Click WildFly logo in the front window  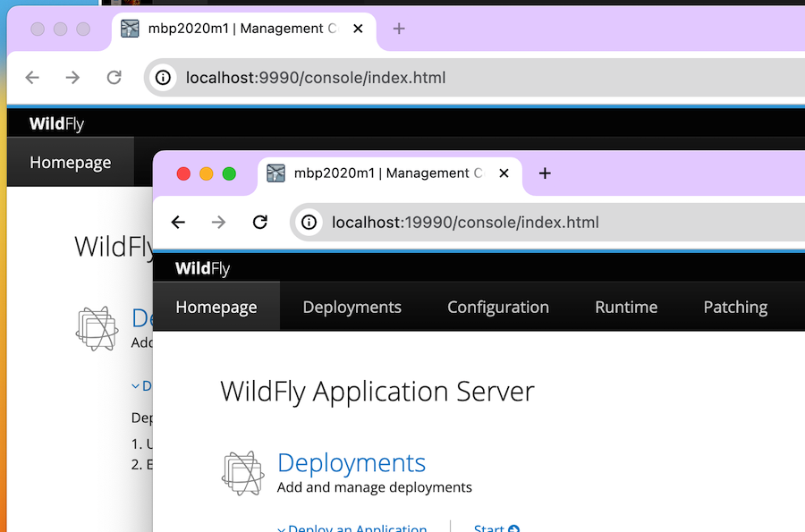click(202, 269)
